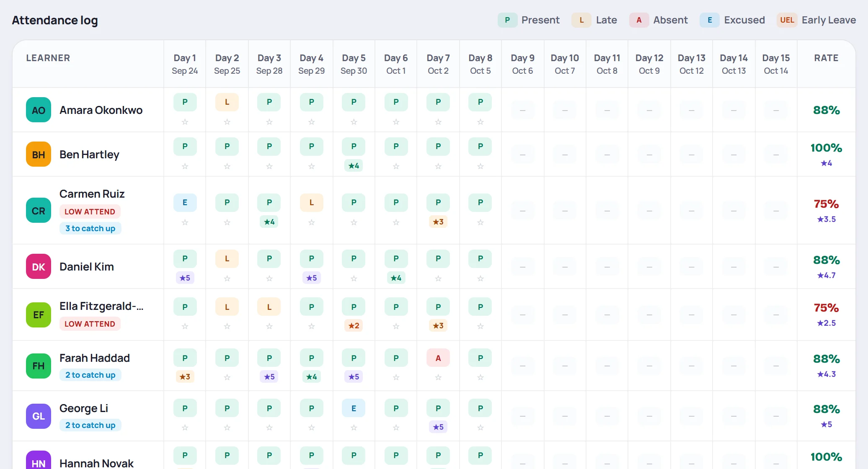868x469 pixels.
Task: Click the ★3 rating on Carmen Ruiz's Day 7
Action: coord(438,222)
